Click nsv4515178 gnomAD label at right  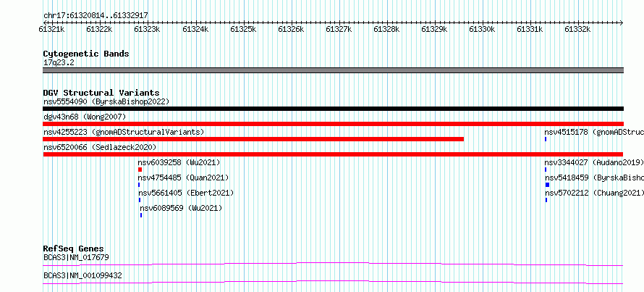point(594,132)
